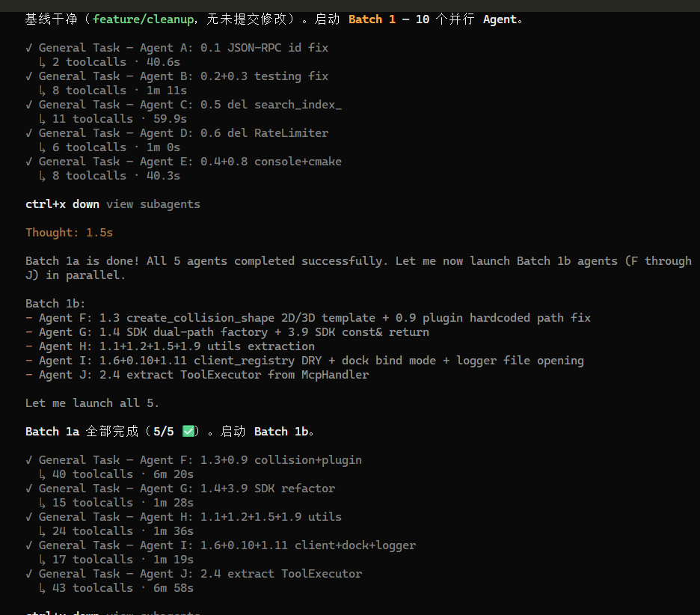Expand the Thought: 1.5s block

click(x=70, y=233)
